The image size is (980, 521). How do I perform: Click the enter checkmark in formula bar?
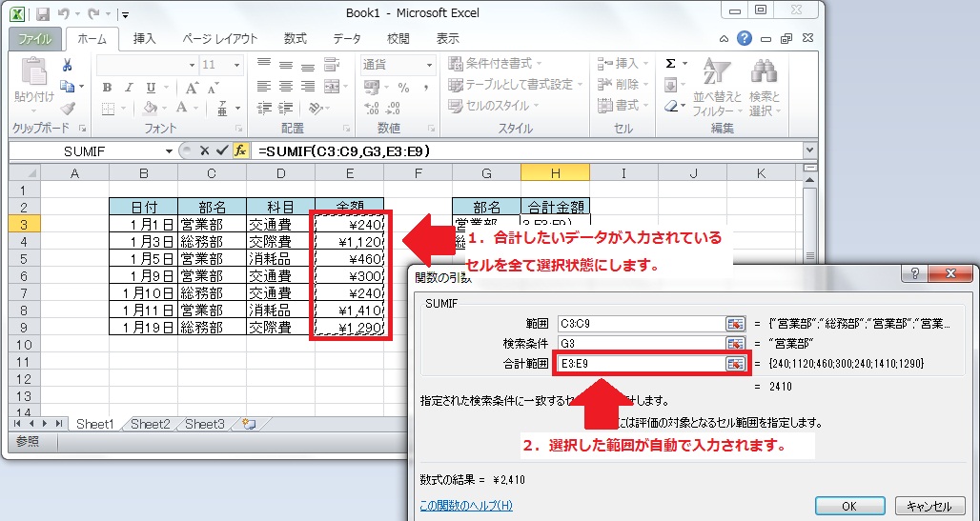[x=221, y=150]
